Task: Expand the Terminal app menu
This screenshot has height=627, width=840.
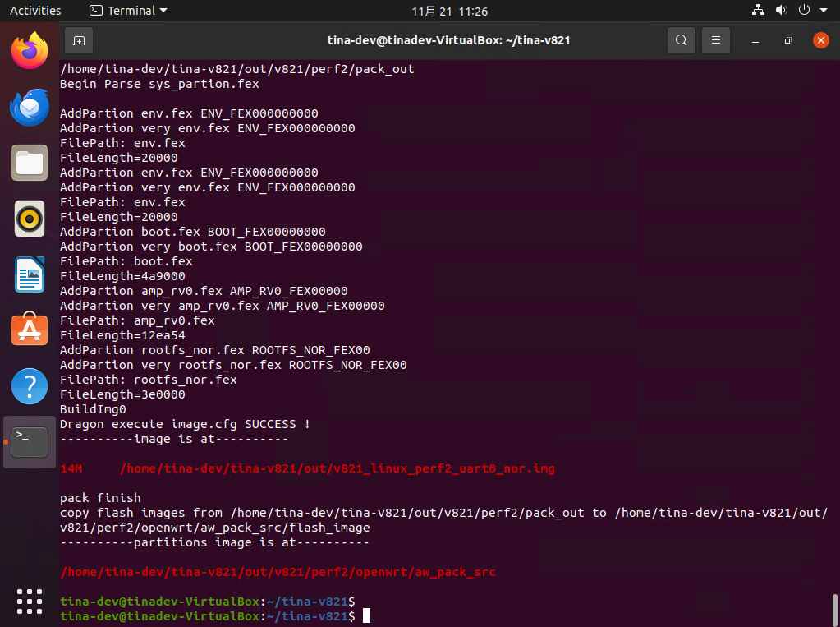Action: [128, 11]
